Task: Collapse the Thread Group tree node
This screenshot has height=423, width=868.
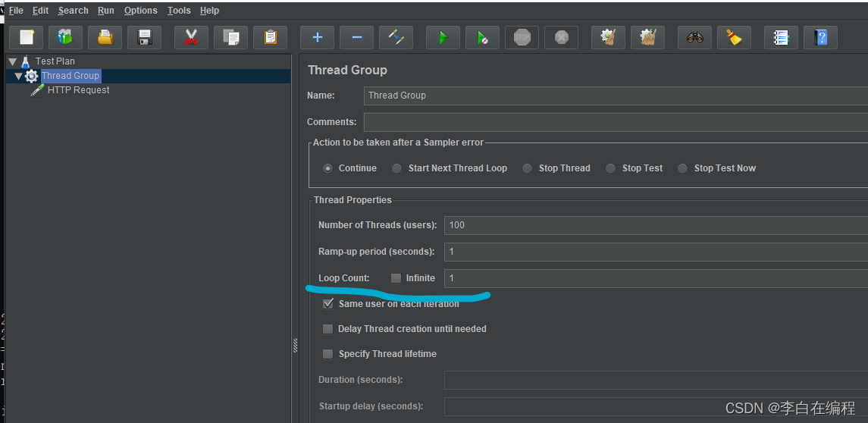Action: point(19,76)
